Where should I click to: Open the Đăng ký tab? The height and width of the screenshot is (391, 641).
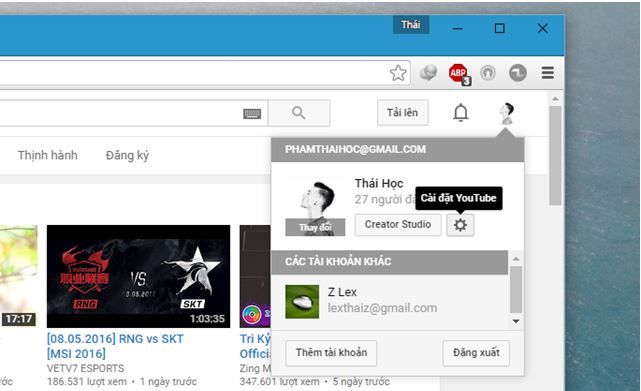click(x=127, y=155)
